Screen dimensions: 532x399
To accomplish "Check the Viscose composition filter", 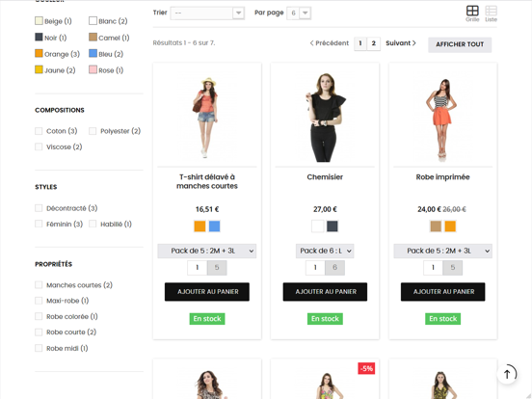I will (x=39, y=146).
